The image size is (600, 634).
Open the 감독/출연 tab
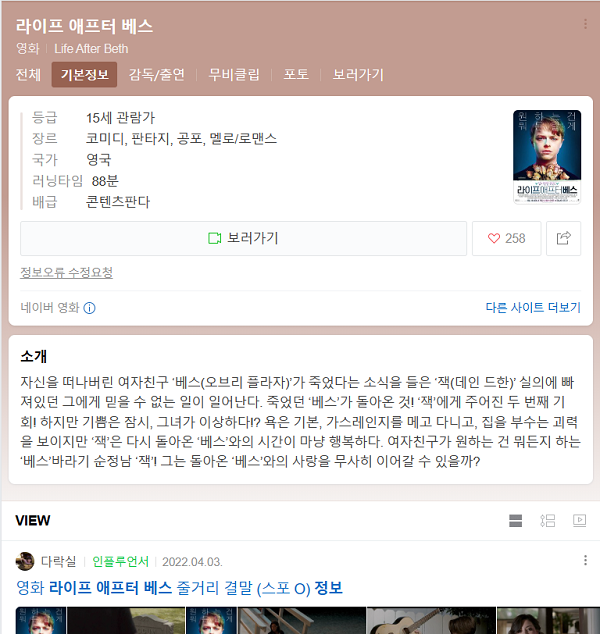click(x=157, y=74)
